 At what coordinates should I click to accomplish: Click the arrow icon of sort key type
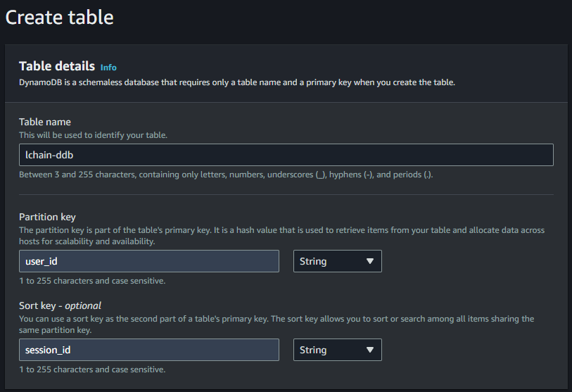tap(370, 350)
